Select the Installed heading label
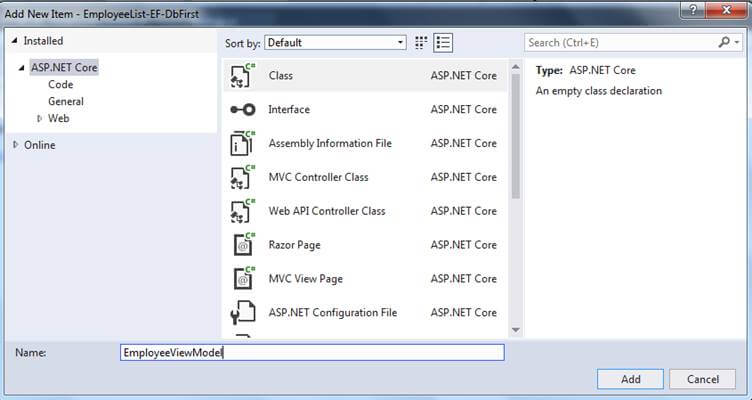752x400 pixels. coord(43,41)
